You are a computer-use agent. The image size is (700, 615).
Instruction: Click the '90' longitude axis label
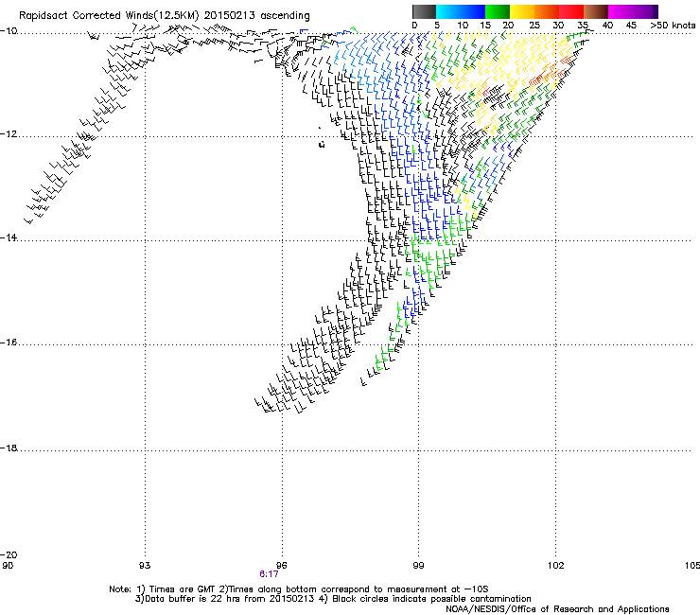coord(8,566)
